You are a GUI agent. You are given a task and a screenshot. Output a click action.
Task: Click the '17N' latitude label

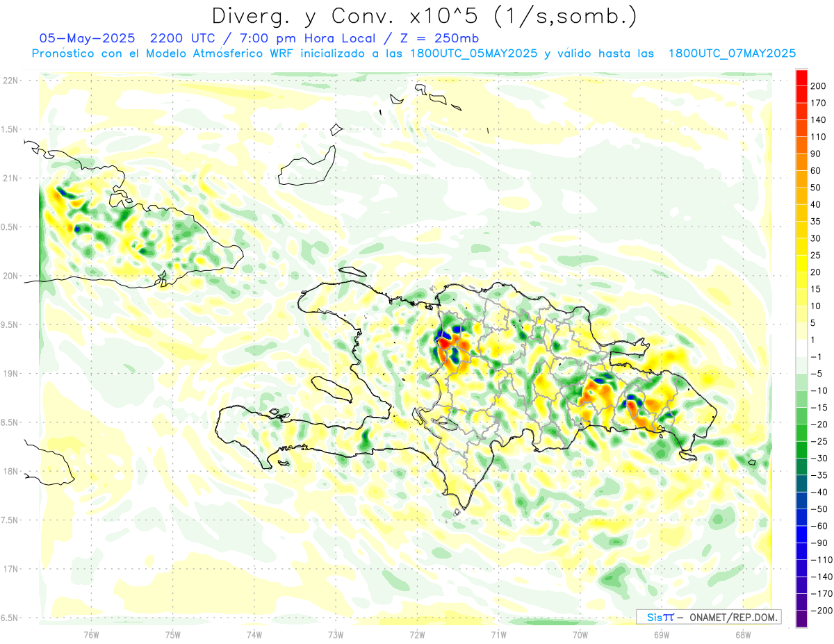(10, 569)
